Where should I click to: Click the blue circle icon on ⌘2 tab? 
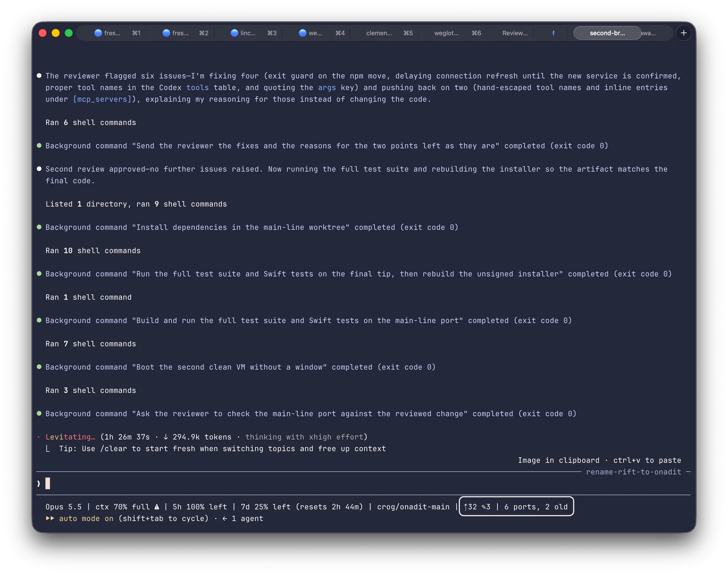coord(166,33)
